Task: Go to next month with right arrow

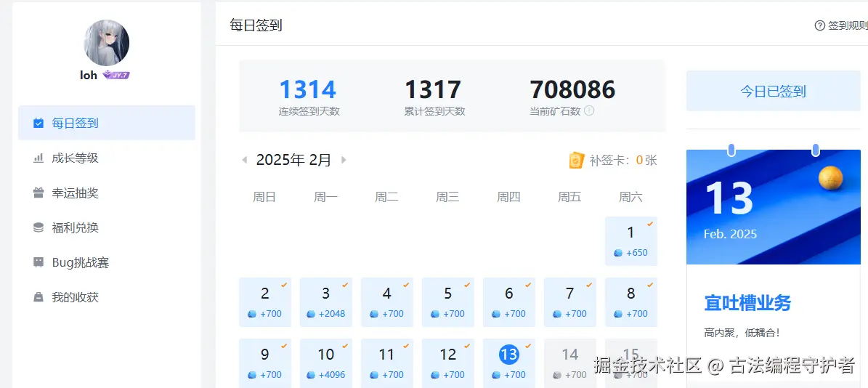Action: click(344, 160)
